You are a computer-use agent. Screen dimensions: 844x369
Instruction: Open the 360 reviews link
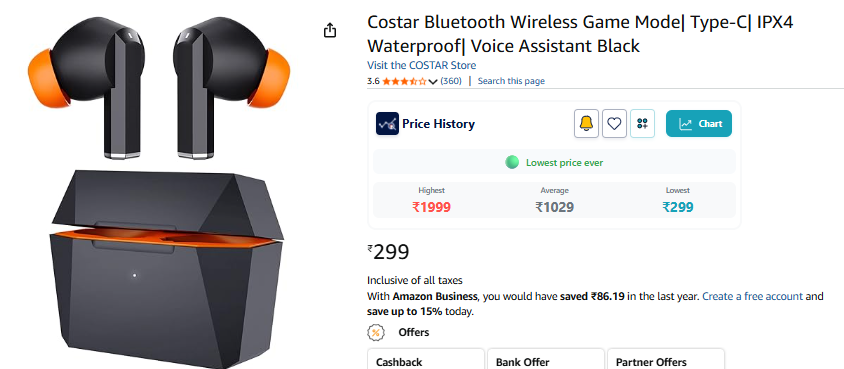point(451,81)
